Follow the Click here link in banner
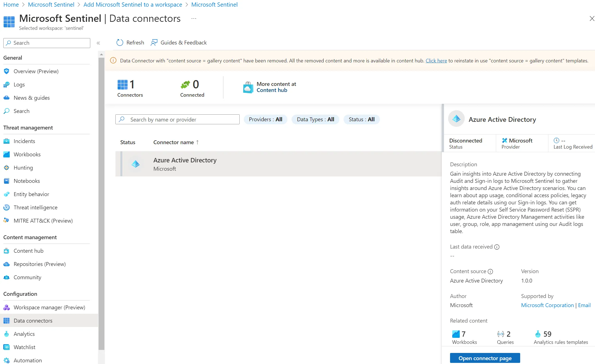Viewport: 595px width, 364px height. coord(436,61)
